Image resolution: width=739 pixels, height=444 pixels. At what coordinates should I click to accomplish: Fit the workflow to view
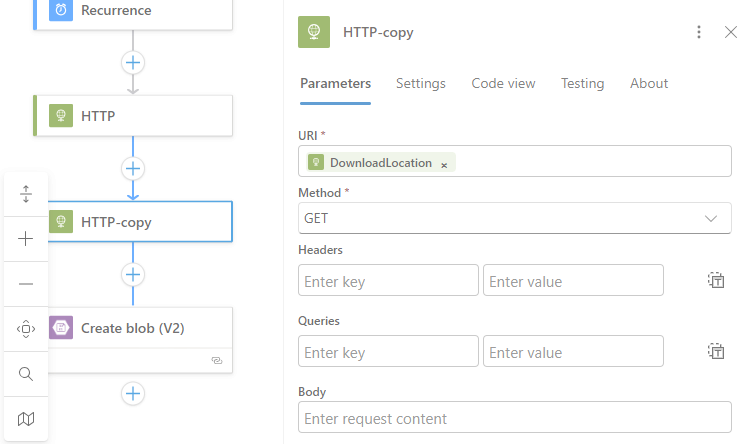(x=26, y=329)
